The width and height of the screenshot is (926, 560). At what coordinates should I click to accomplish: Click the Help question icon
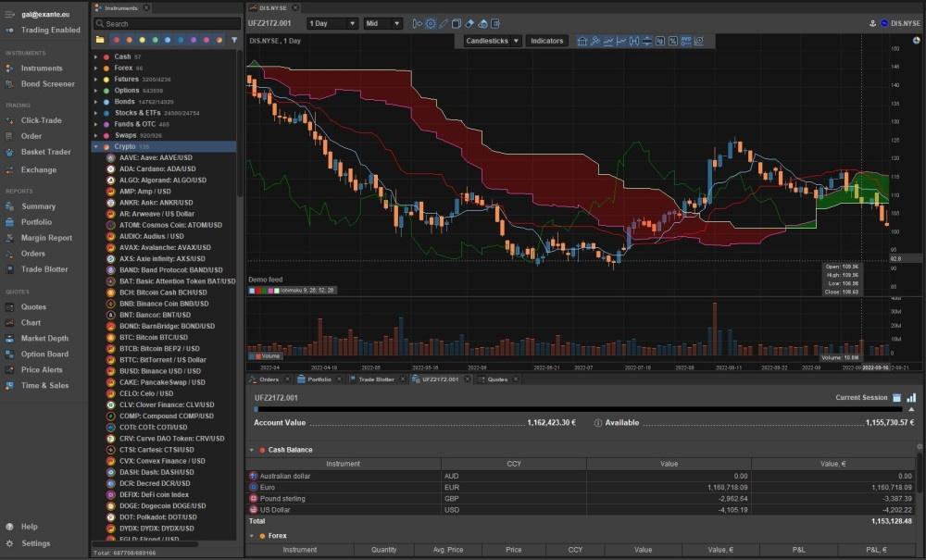click(x=9, y=527)
